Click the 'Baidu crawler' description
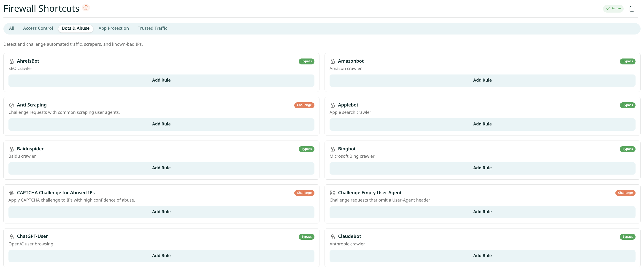Viewport: 644px width, 271px height. 22,157
